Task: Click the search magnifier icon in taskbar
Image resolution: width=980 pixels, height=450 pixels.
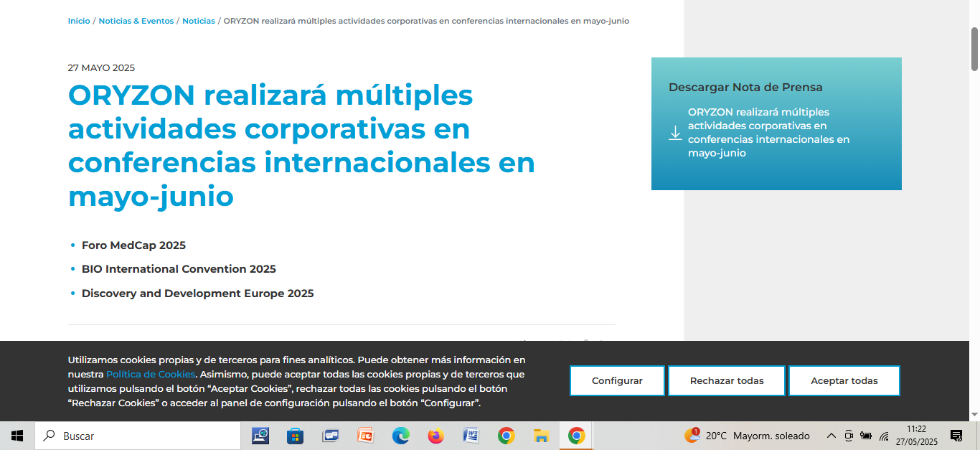Action: click(50, 436)
